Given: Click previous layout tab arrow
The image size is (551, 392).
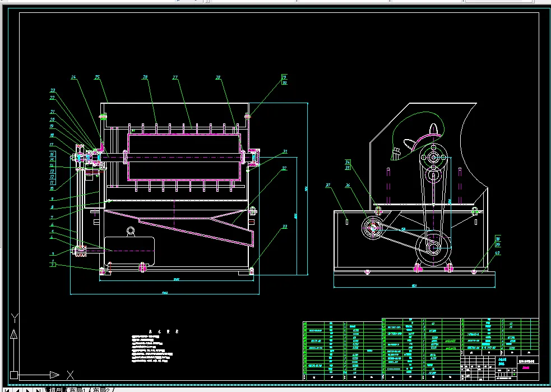Looking at the screenshot, I should [x=17, y=390].
